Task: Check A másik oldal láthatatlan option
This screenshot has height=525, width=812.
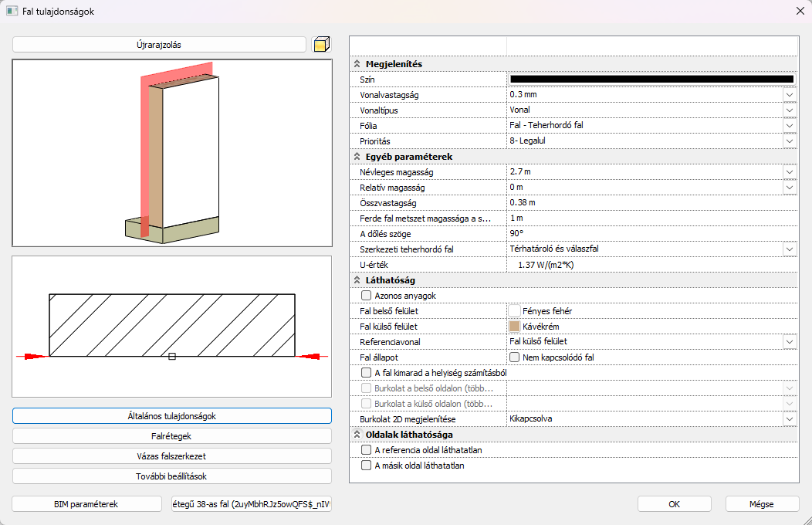Action: [x=366, y=466]
